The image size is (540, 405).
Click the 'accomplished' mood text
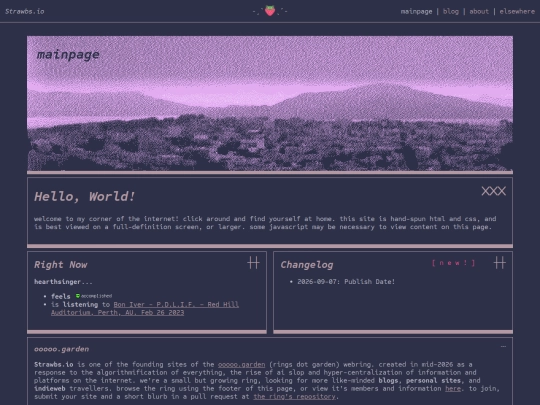coord(96,296)
